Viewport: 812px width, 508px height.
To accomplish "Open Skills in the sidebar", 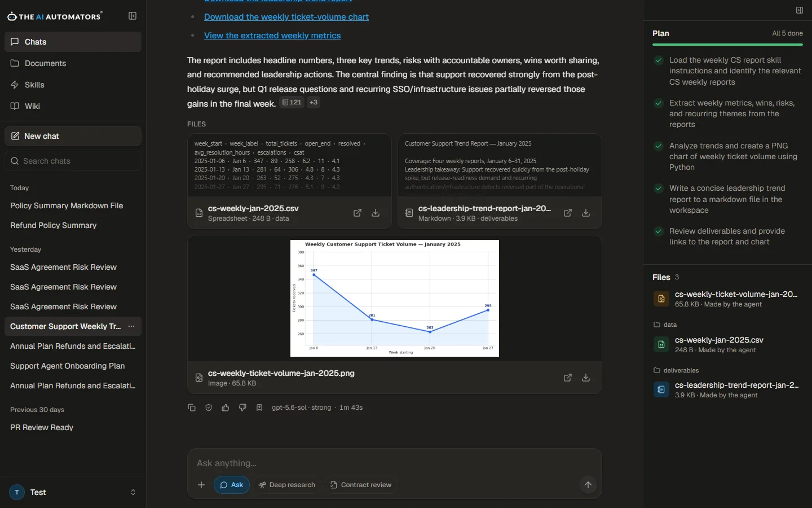I will click(x=73, y=85).
